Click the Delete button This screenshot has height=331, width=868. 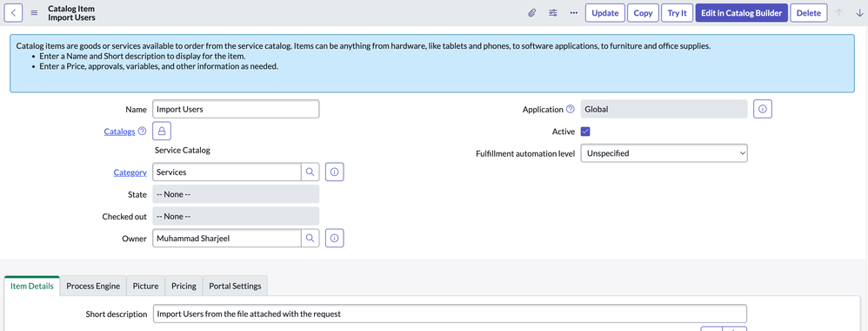tap(808, 13)
